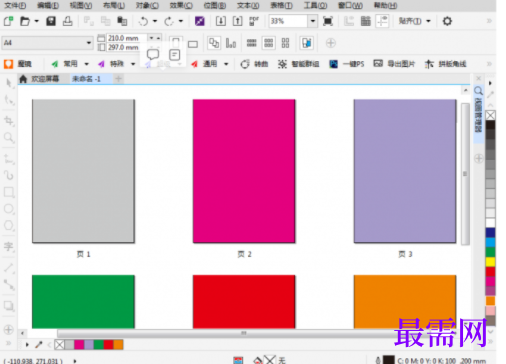506x364 pixels.
Task: Select the Text tool (字)
Action: 9,246
